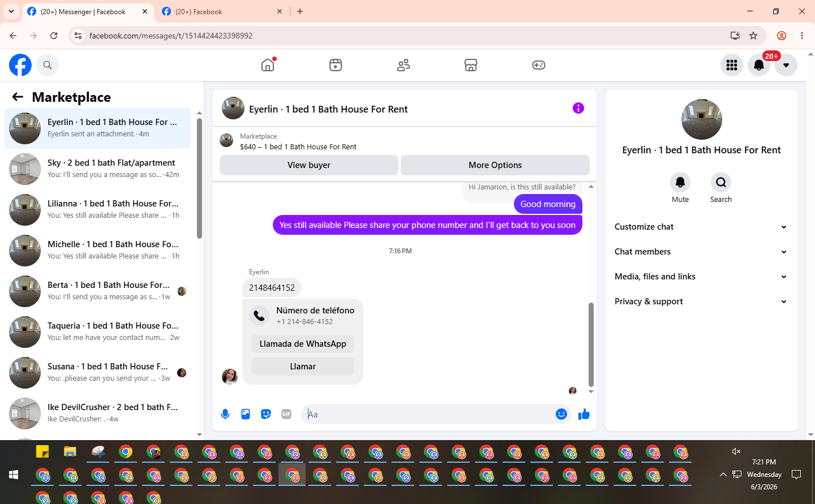Open the Video (Watch) icon
Image resolution: width=815 pixels, height=504 pixels.
336,65
